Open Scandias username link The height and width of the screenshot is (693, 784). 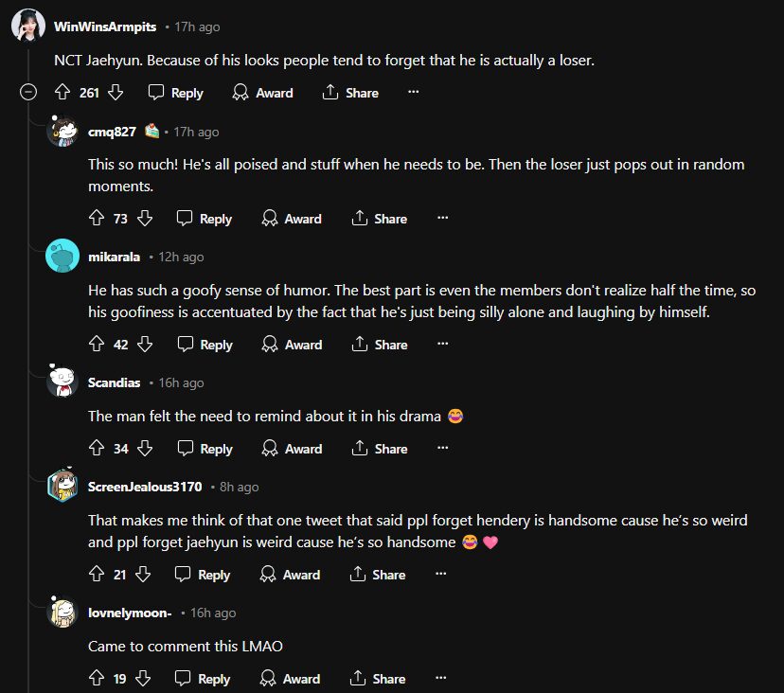[114, 382]
